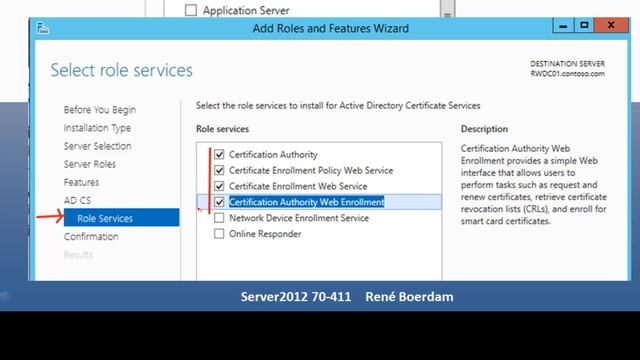
Task: Check Network Device Enrollment Service
Action: [219, 218]
